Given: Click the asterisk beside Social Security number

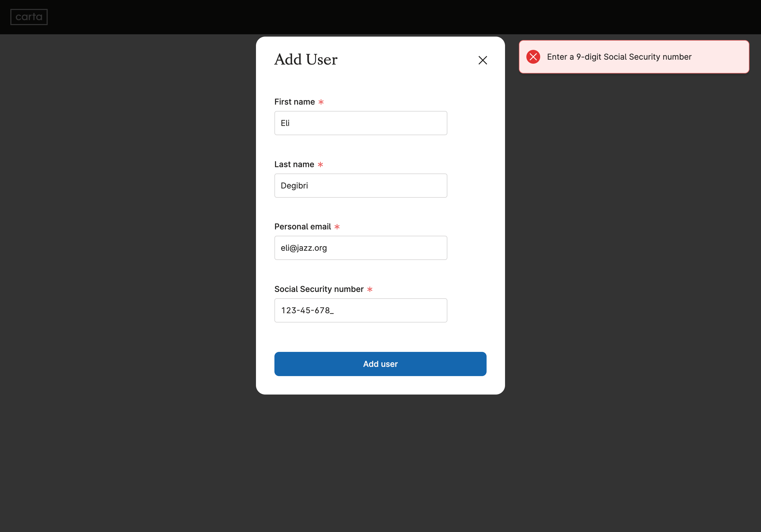Looking at the screenshot, I should pyautogui.click(x=370, y=289).
